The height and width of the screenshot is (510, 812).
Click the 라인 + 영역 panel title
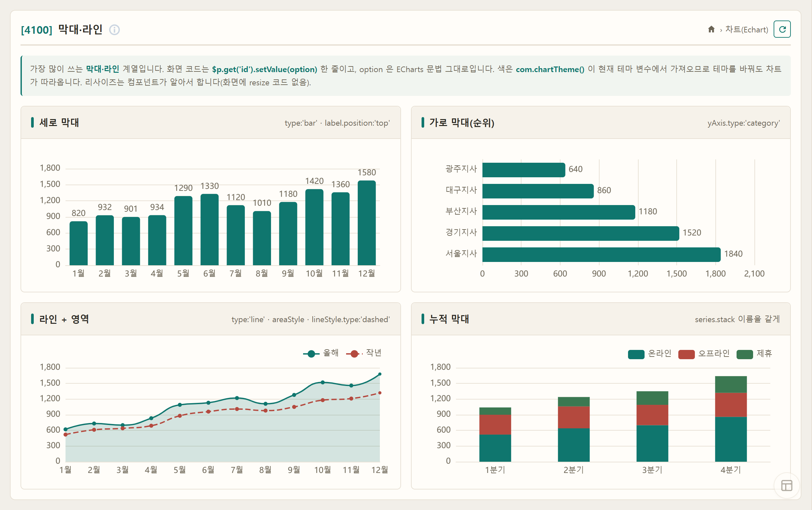64,319
